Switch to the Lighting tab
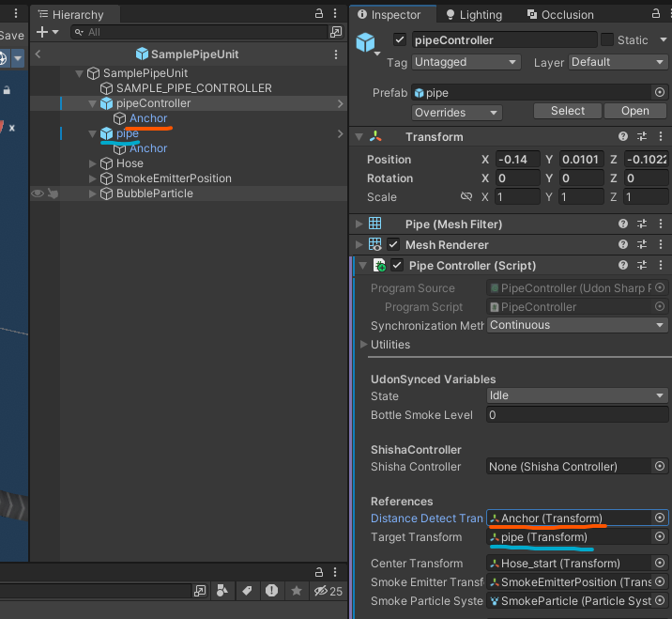Image resolution: width=672 pixels, height=619 pixels. [x=474, y=15]
